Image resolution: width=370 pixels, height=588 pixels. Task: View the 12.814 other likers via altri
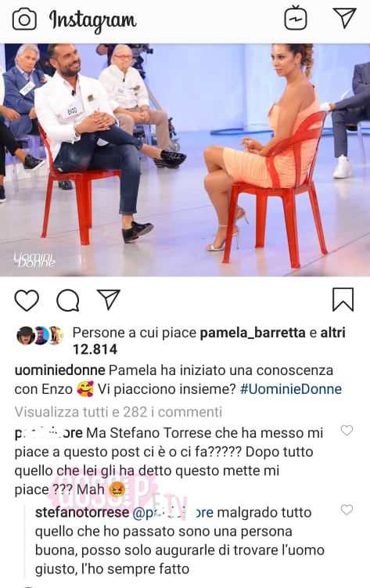coord(332,333)
